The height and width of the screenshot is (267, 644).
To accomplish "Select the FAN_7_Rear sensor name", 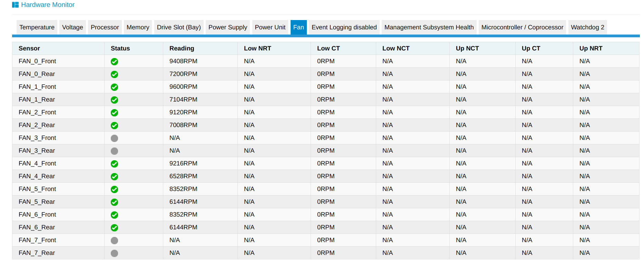I will 37,253.
